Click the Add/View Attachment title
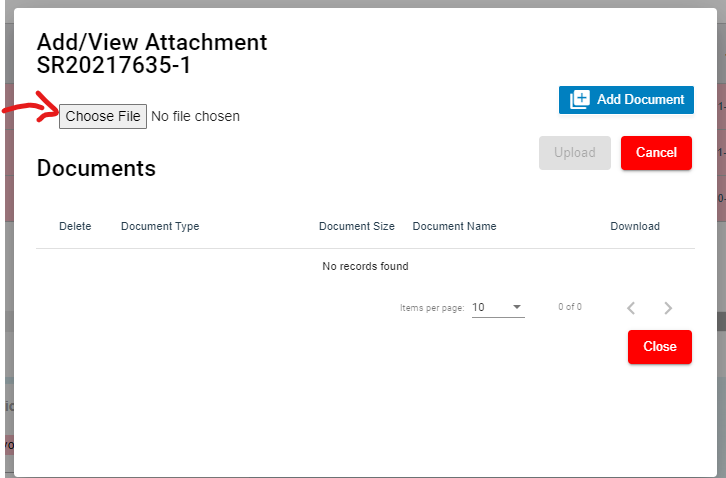The height and width of the screenshot is (478, 726). 152,42
